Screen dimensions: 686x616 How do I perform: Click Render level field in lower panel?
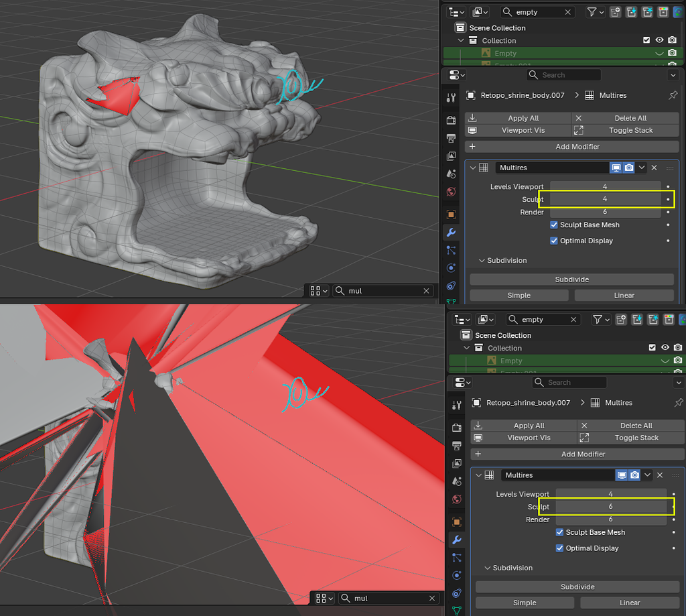tap(611, 519)
